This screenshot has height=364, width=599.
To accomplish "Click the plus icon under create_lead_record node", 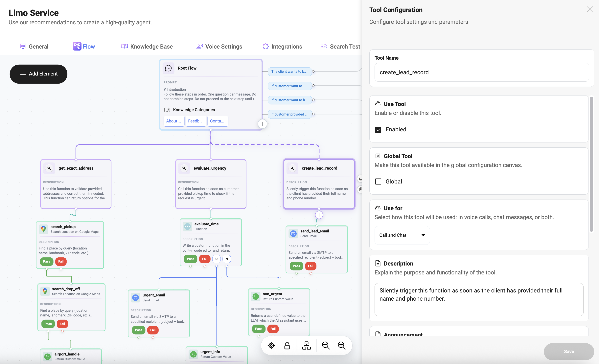I will pos(319,215).
